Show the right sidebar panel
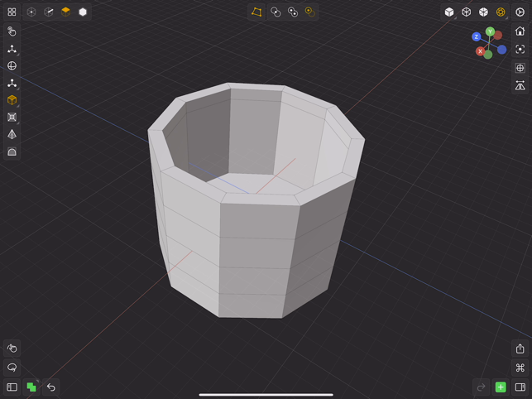Screen dimensions: 532x399 [520, 387]
